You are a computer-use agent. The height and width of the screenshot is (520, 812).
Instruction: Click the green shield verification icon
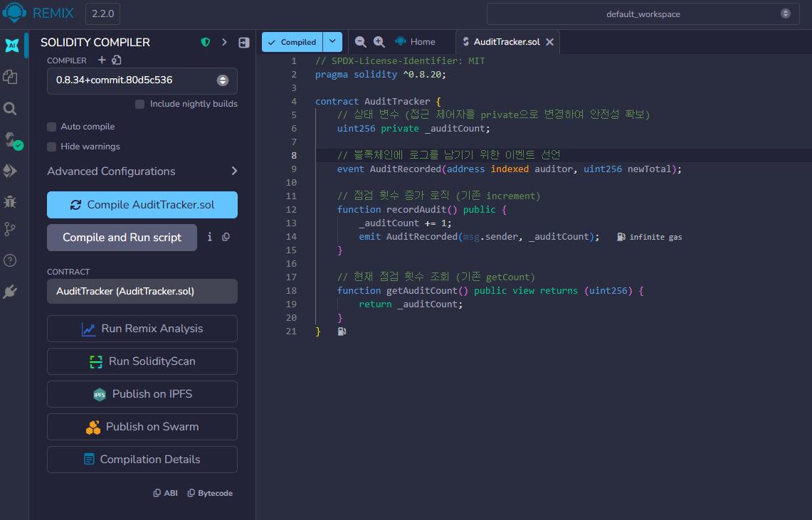tap(206, 43)
